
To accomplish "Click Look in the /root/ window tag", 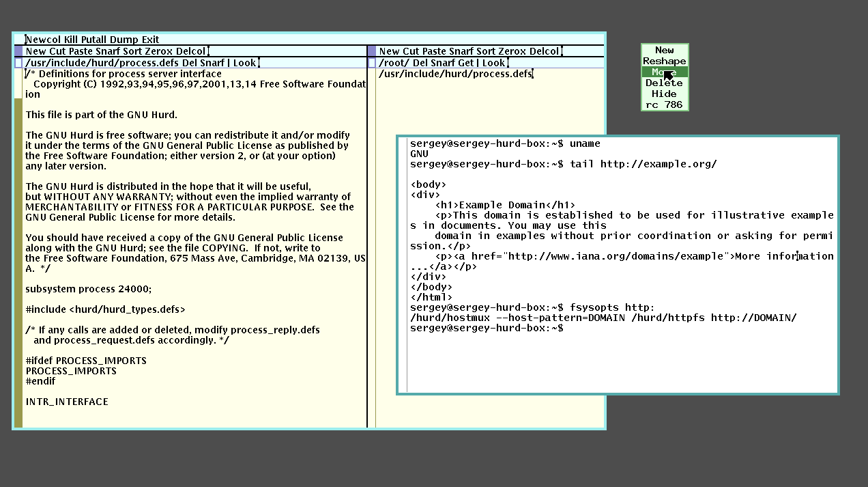I will coord(494,63).
